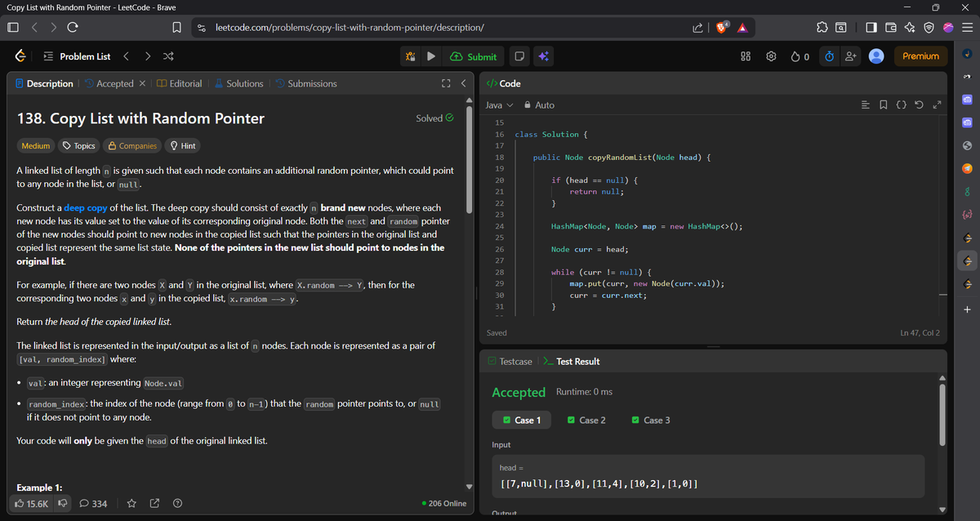The width and height of the screenshot is (980, 521).
Task: Collapse the description panel chevron
Action: click(x=463, y=83)
